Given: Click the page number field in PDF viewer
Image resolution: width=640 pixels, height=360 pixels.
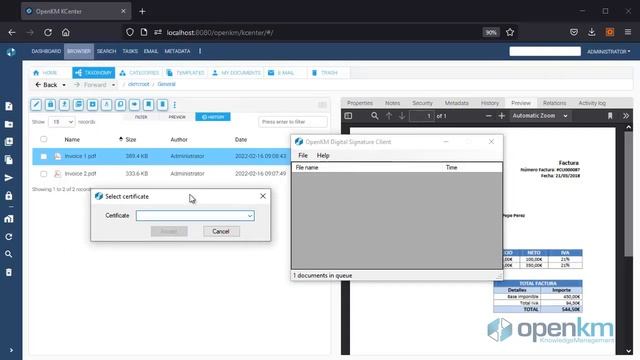Looking at the screenshot, I should click(x=422, y=116).
